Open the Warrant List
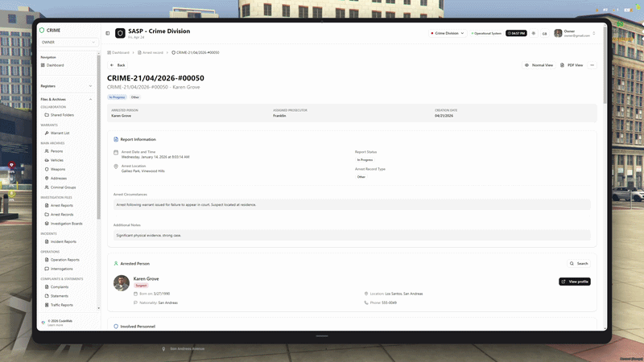 click(x=60, y=133)
